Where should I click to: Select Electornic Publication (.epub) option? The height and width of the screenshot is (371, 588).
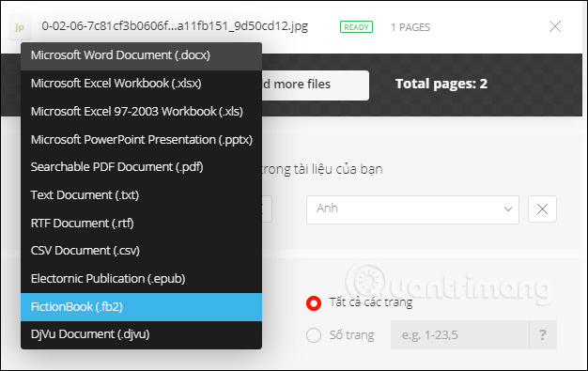[x=141, y=279]
